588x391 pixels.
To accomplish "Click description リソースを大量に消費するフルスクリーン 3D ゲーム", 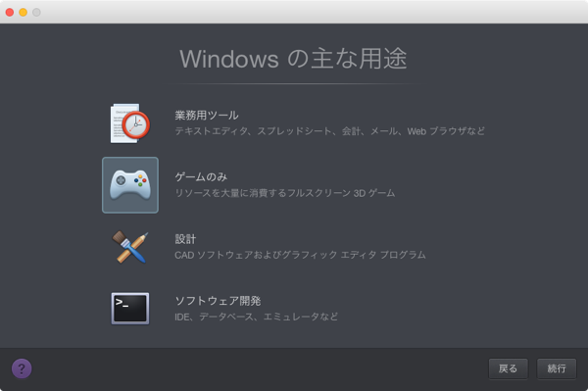I will (x=285, y=193).
